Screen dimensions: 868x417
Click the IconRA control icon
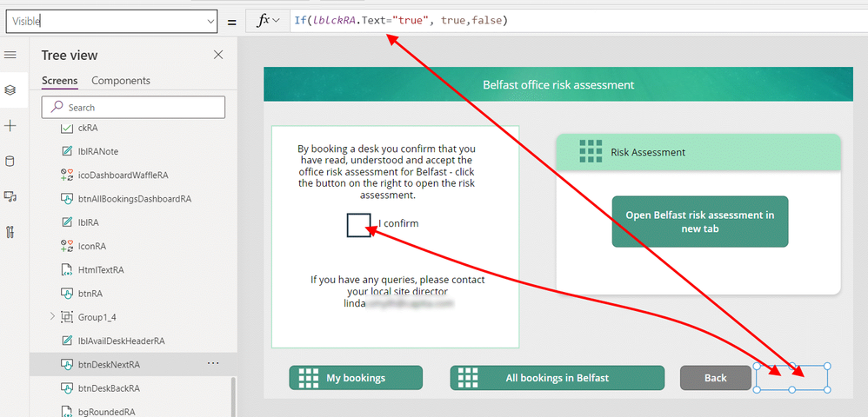67,246
